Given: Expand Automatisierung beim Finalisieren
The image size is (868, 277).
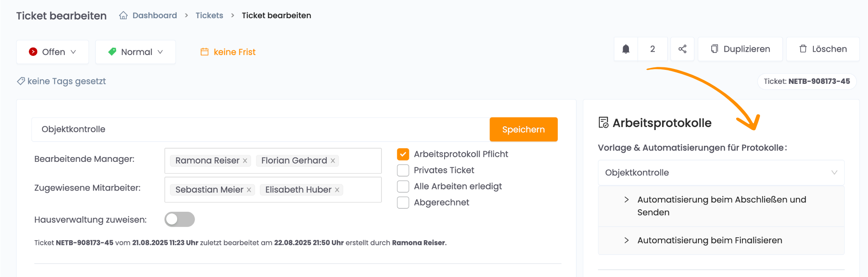Looking at the screenshot, I should click(x=709, y=241).
